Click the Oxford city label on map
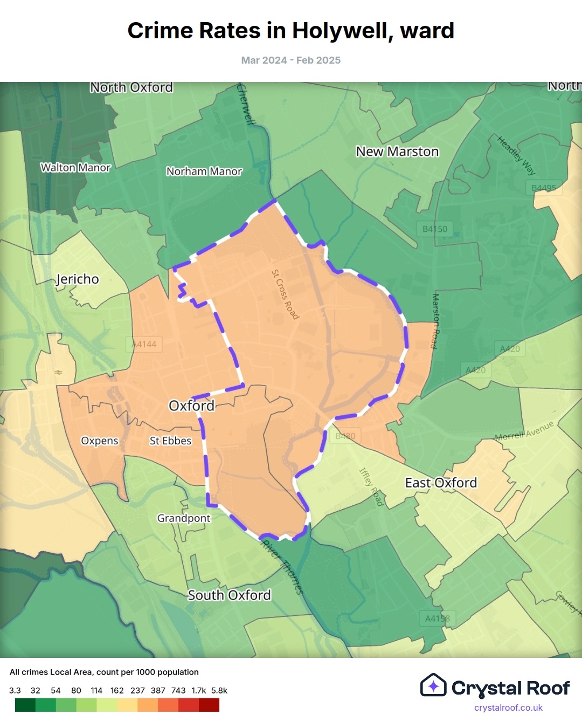Screen dimensions: 582x728 [191, 406]
